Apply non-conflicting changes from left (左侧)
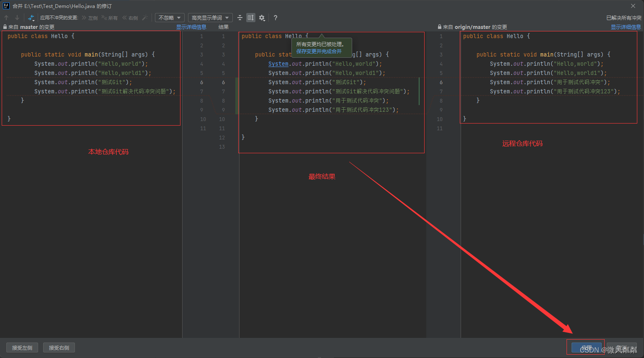 [x=90, y=18]
